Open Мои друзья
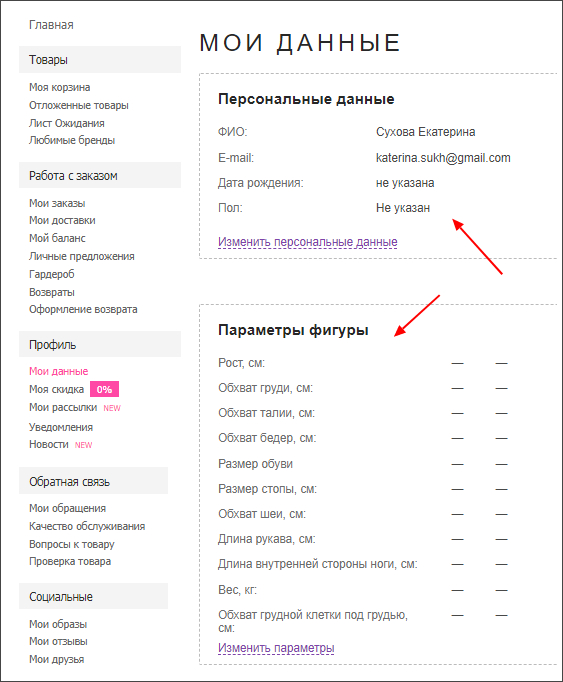This screenshot has height=682, width=563. click(57, 659)
